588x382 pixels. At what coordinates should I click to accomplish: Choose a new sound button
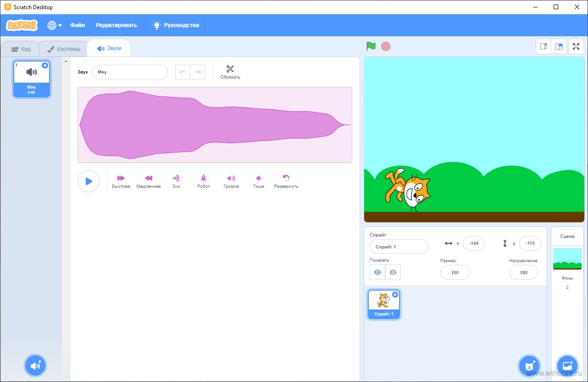point(35,365)
